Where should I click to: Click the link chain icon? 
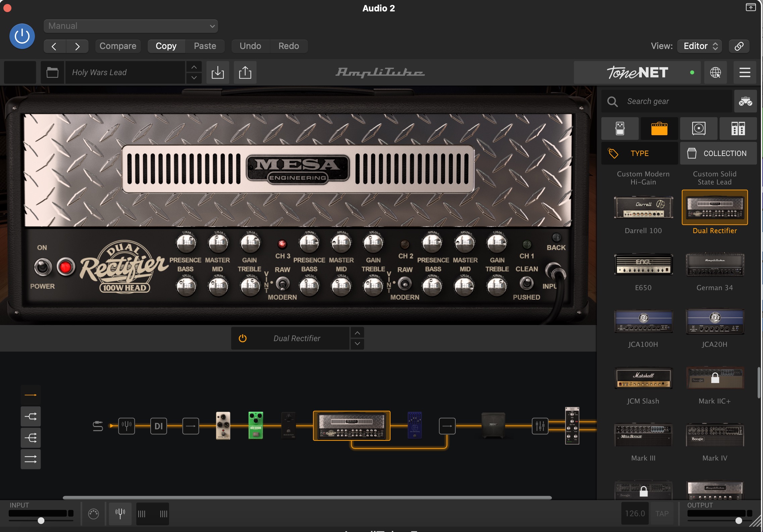[739, 46]
